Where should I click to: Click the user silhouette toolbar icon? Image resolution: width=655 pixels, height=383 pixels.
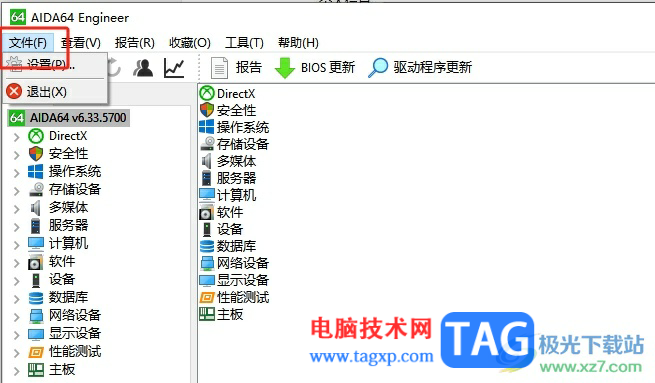point(143,68)
